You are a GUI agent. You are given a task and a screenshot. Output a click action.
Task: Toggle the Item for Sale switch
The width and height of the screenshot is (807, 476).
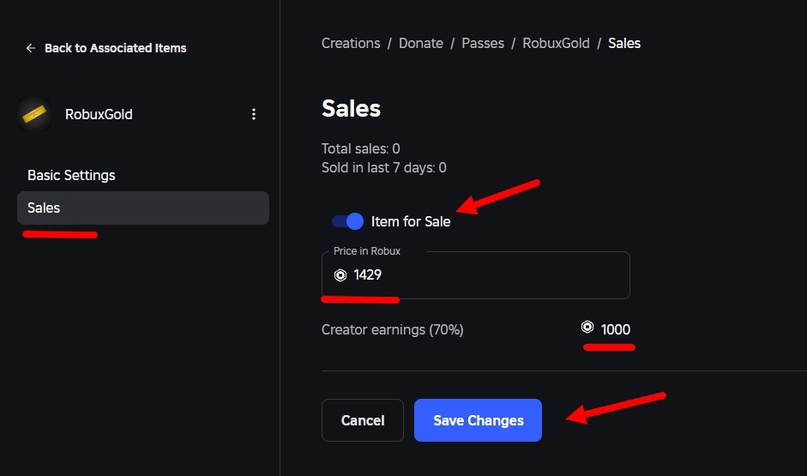click(348, 221)
